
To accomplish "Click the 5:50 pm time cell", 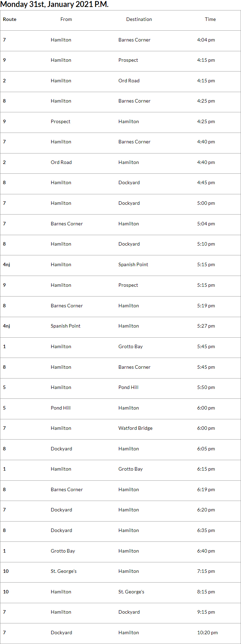I will coord(206,388).
